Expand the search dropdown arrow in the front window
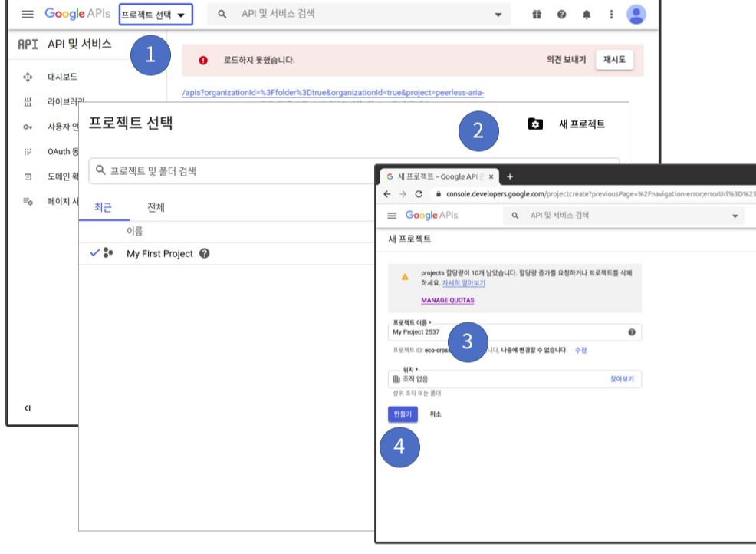The height and width of the screenshot is (554, 756). 735,216
